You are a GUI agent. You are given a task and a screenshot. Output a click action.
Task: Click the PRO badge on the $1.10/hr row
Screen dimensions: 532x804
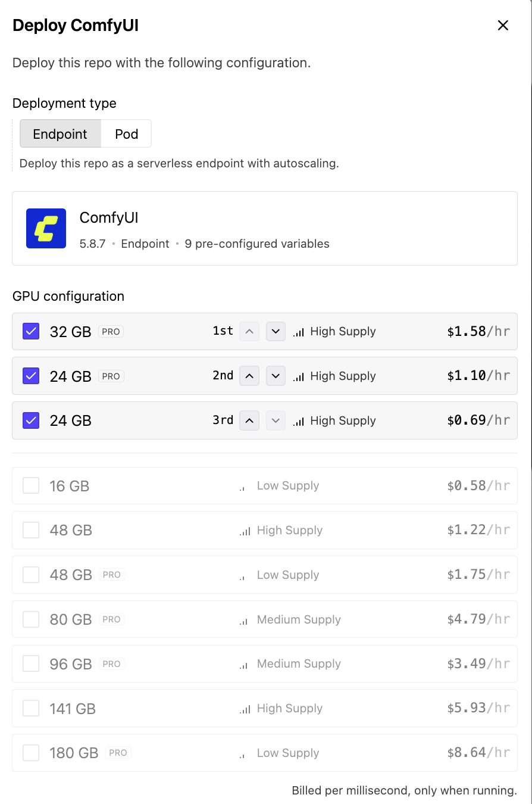click(111, 376)
